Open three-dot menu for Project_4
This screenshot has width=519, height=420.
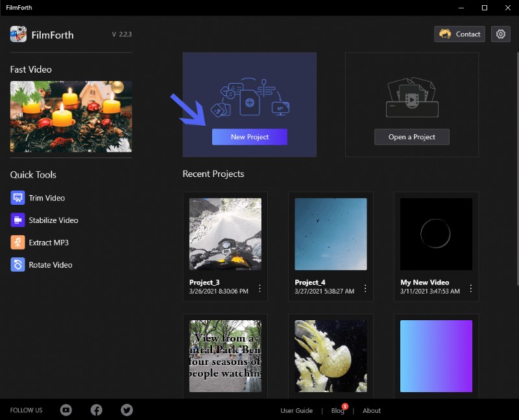365,288
